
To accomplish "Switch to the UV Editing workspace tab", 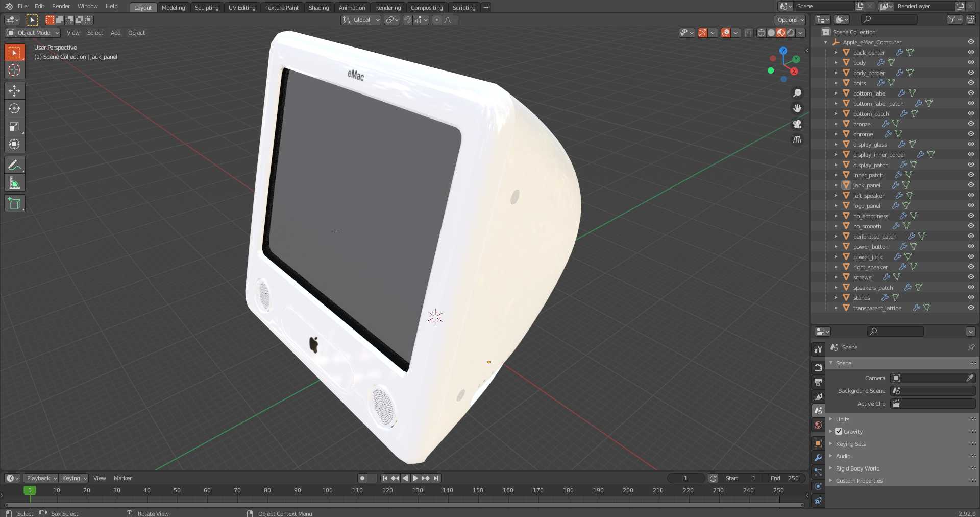I will click(x=242, y=8).
